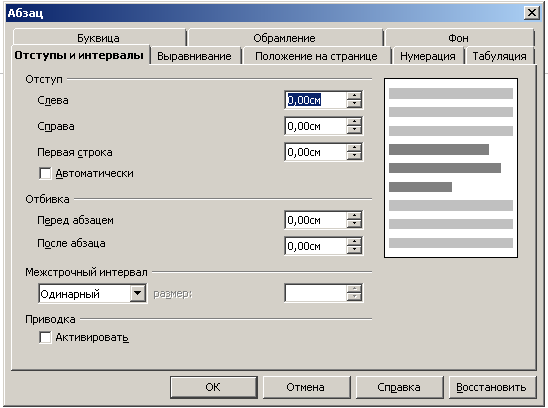Open help with the Справка button
The height and width of the screenshot is (408, 548).
point(399,387)
